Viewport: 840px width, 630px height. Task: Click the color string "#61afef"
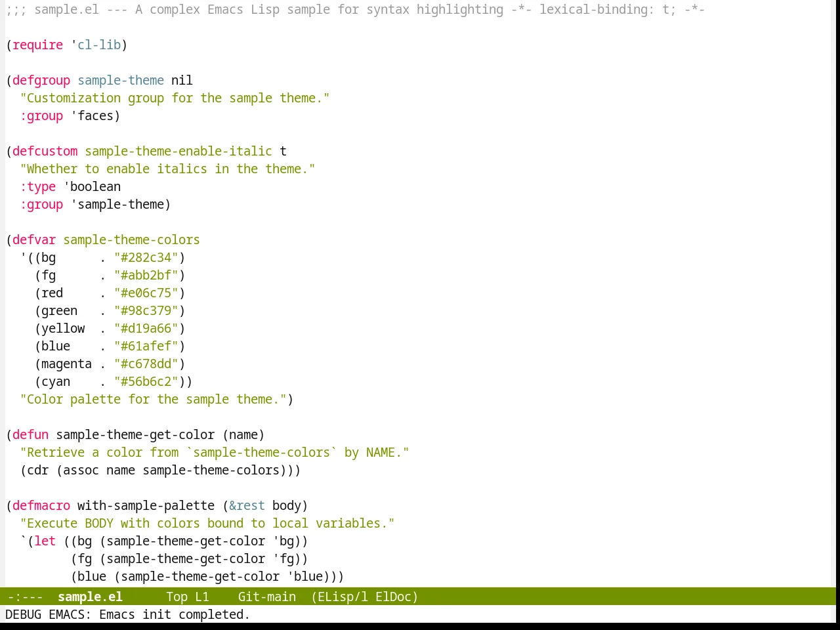click(x=146, y=346)
